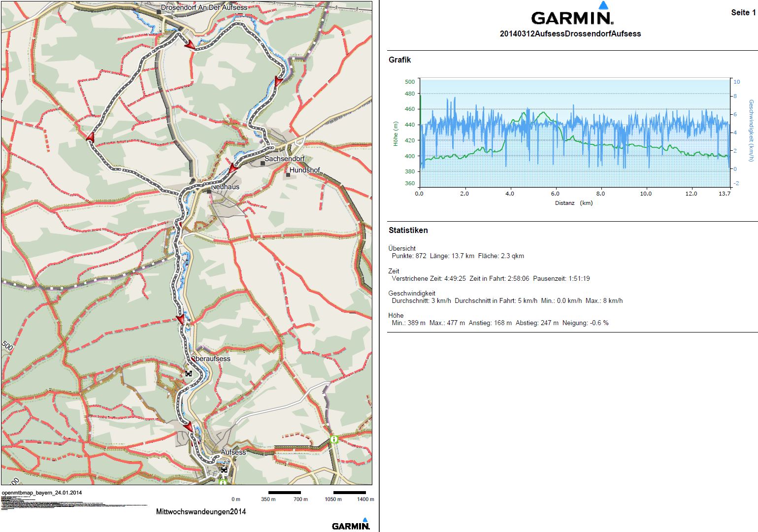This screenshot has width=758, height=532.
Task: Select the Grafik section heading
Action: [399, 60]
